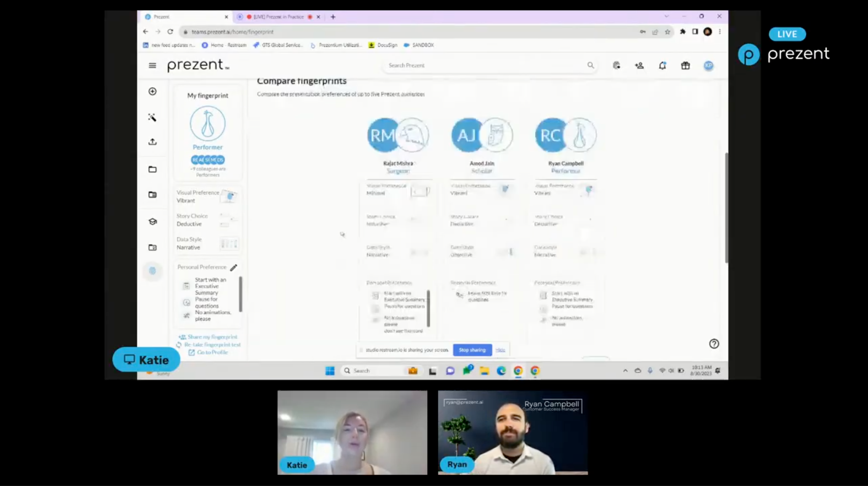The height and width of the screenshot is (486, 868).
Task: Open the gift box icon
Action: coord(685,65)
